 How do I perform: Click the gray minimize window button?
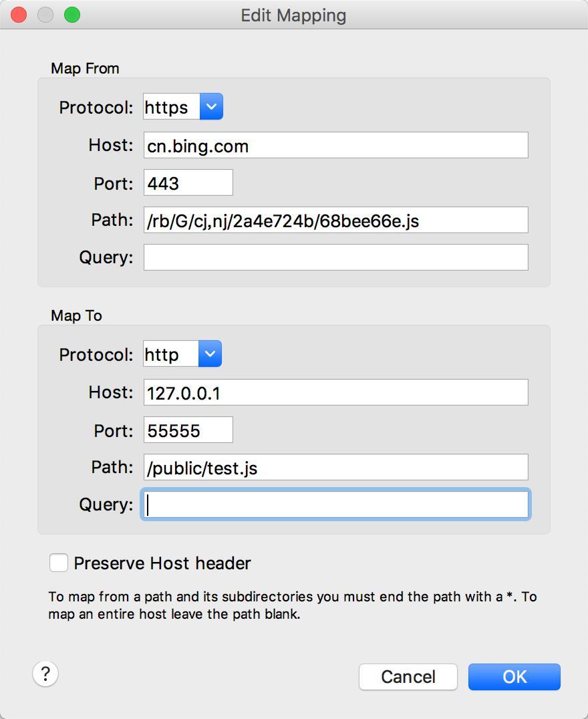point(45,15)
